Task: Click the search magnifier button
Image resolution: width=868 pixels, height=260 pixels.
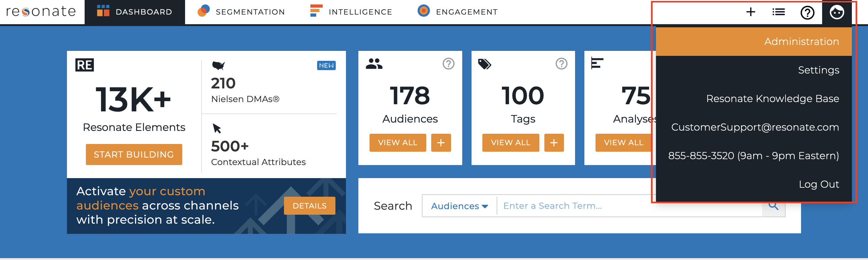Action: tap(773, 206)
